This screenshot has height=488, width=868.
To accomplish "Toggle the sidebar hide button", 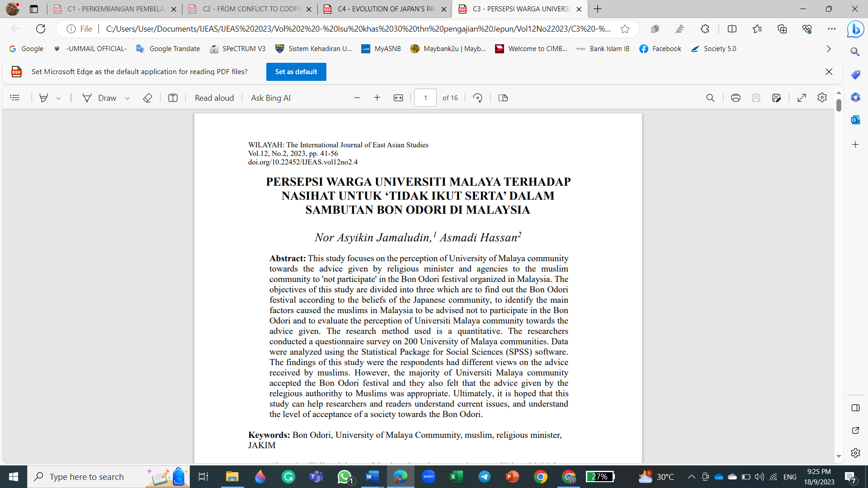I will point(855,408).
